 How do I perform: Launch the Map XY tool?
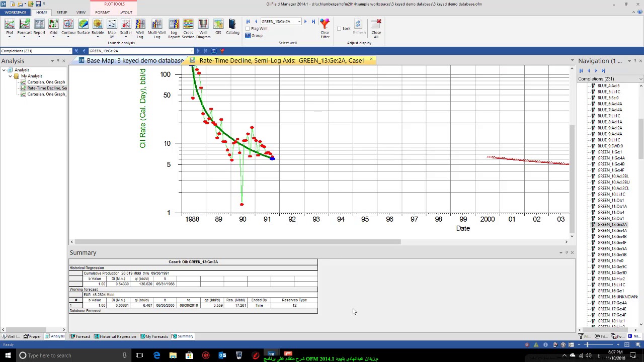click(x=112, y=29)
